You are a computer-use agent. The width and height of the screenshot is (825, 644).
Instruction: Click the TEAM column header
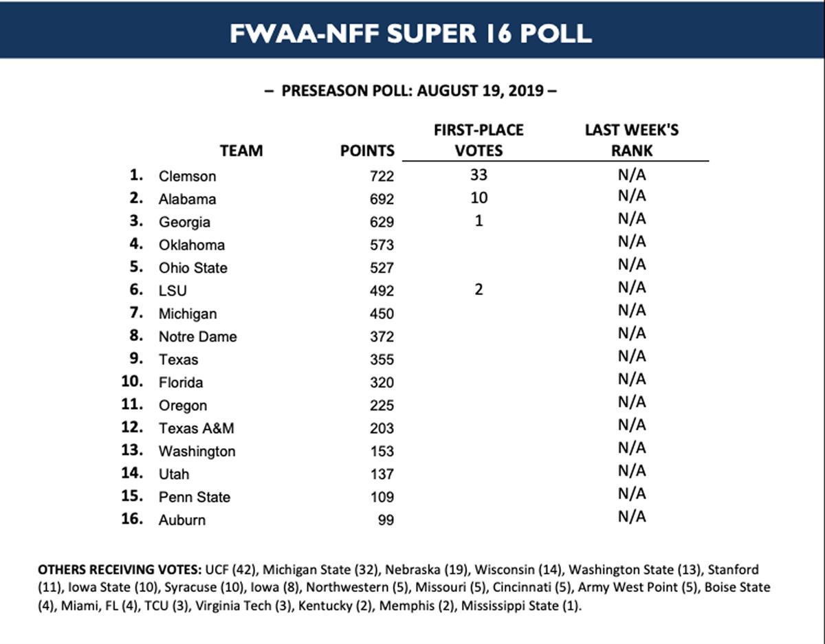(x=241, y=151)
